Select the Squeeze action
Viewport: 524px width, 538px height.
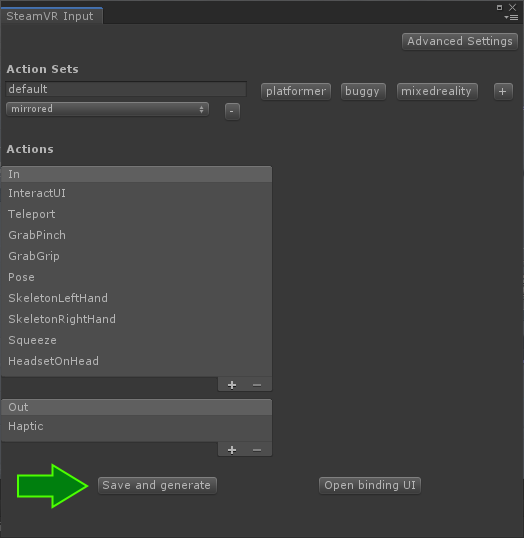coord(137,340)
